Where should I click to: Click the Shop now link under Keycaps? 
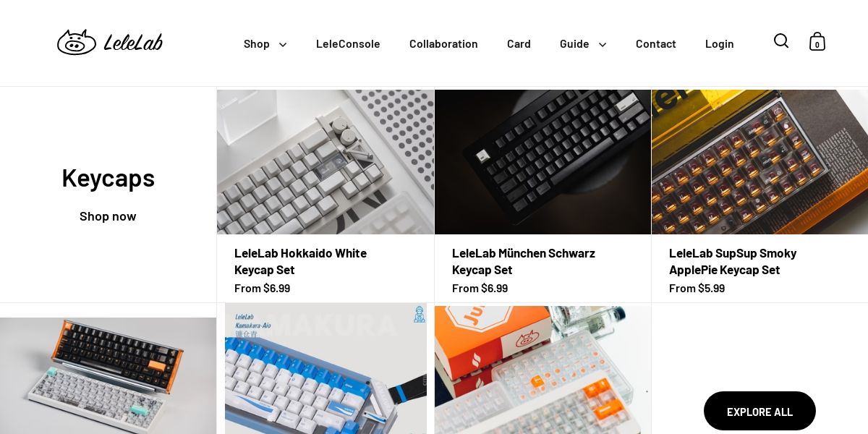coord(108,216)
